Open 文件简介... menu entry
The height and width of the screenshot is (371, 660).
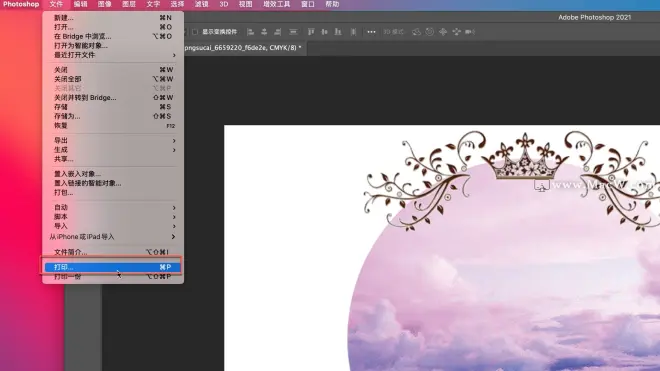tap(113, 252)
